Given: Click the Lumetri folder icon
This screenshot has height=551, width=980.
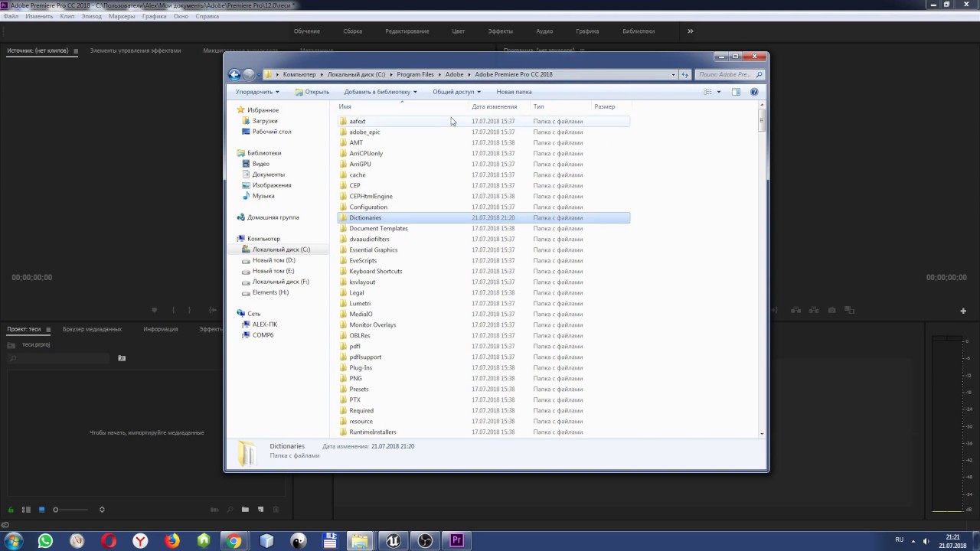Looking at the screenshot, I should pyautogui.click(x=343, y=304).
